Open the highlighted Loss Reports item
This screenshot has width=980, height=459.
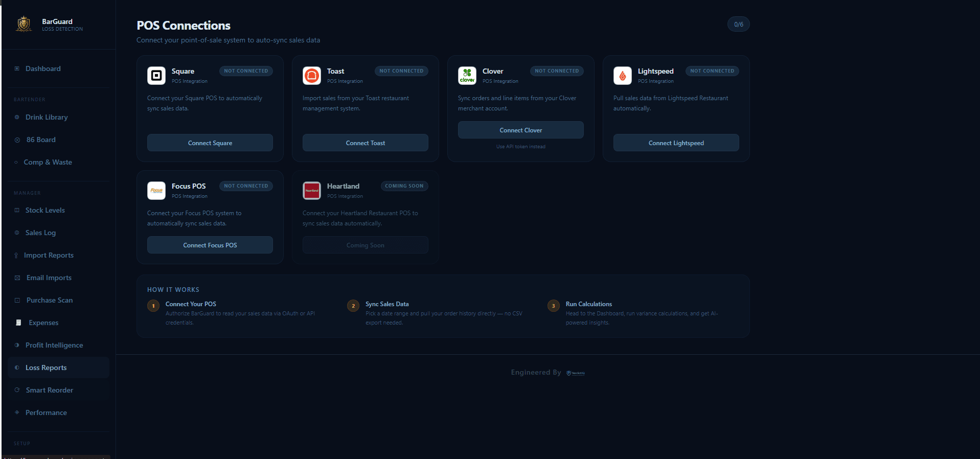point(59,368)
